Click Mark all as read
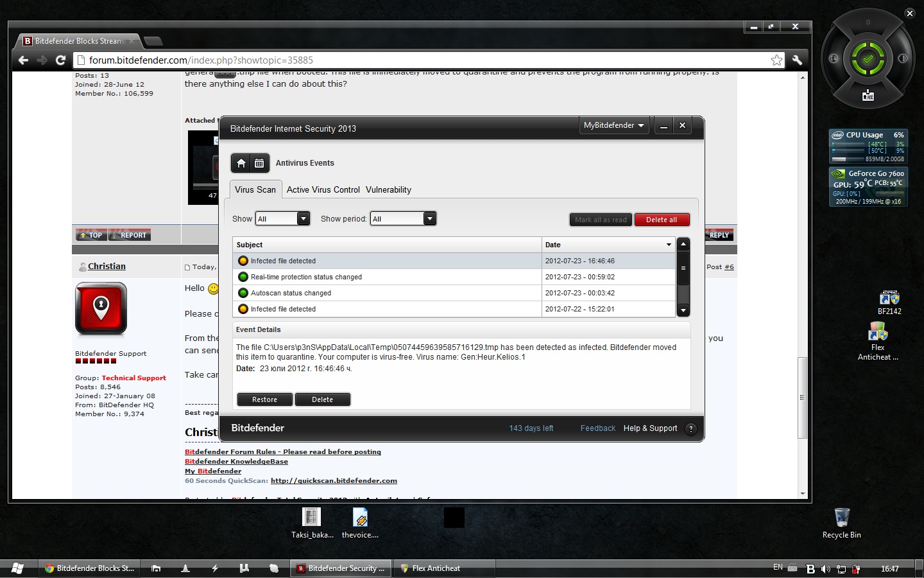 [601, 220]
